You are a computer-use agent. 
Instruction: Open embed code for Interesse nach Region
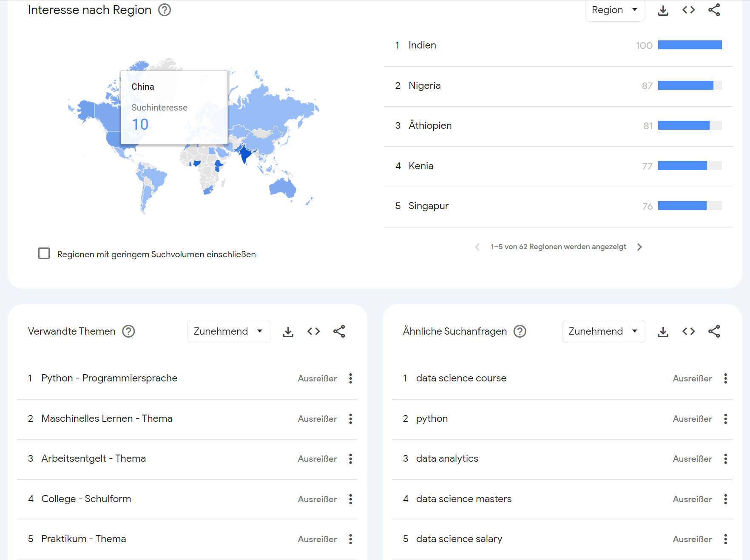point(688,10)
